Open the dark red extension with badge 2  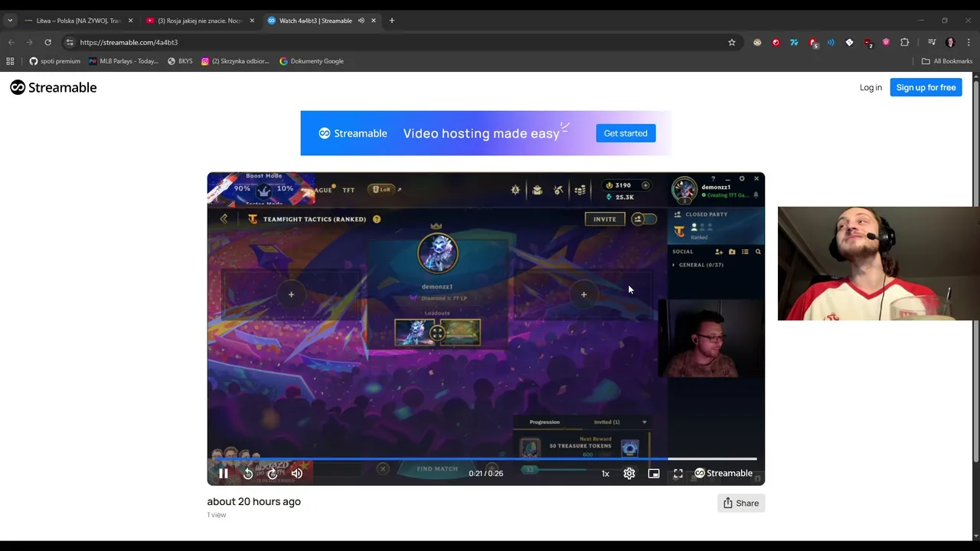point(868,43)
